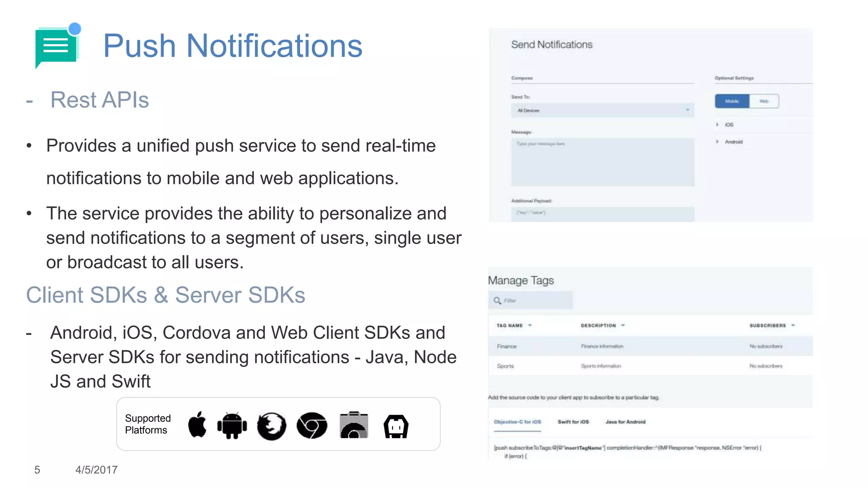Click the Android robot platform icon
Image resolution: width=868 pixels, height=488 pixels.
coord(232,425)
